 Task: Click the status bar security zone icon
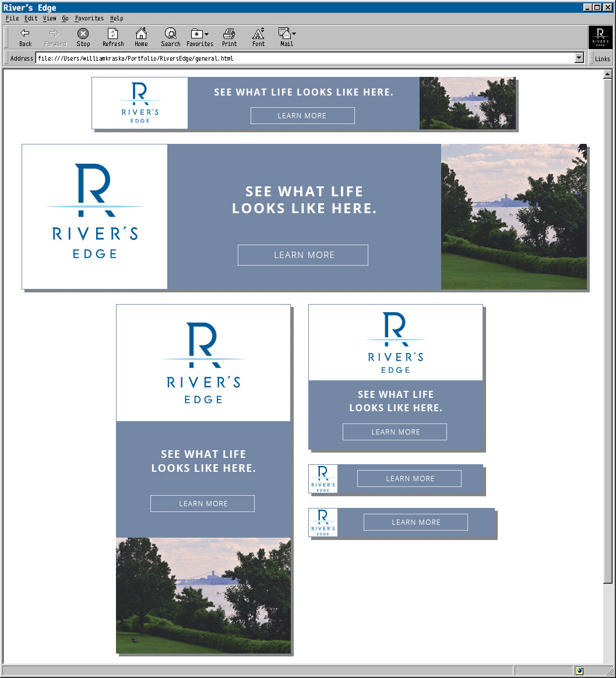coord(580,670)
